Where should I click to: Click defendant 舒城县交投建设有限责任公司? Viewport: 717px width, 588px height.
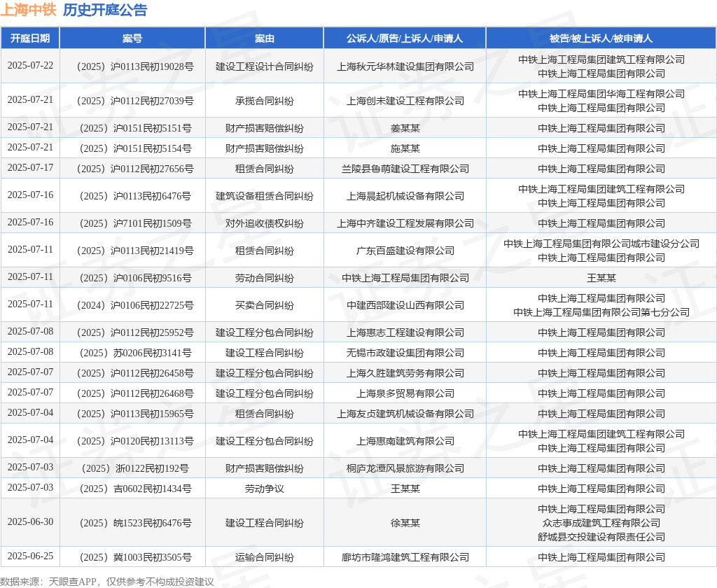click(601, 537)
